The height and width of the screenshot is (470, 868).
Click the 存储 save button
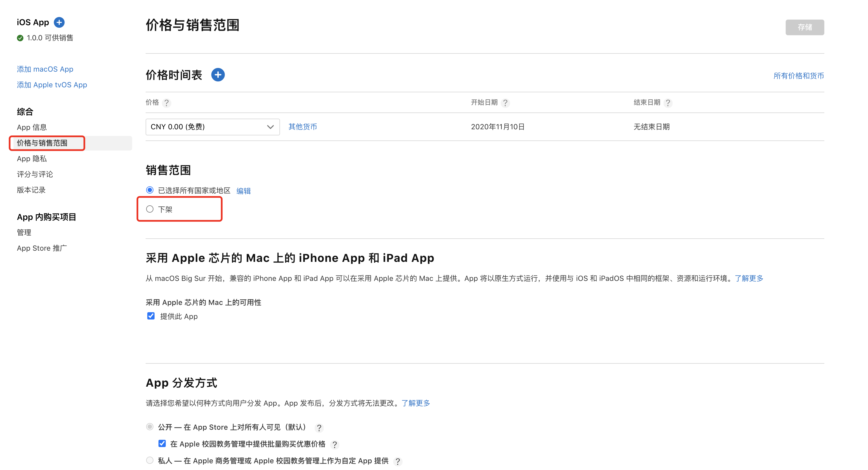click(x=805, y=27)
